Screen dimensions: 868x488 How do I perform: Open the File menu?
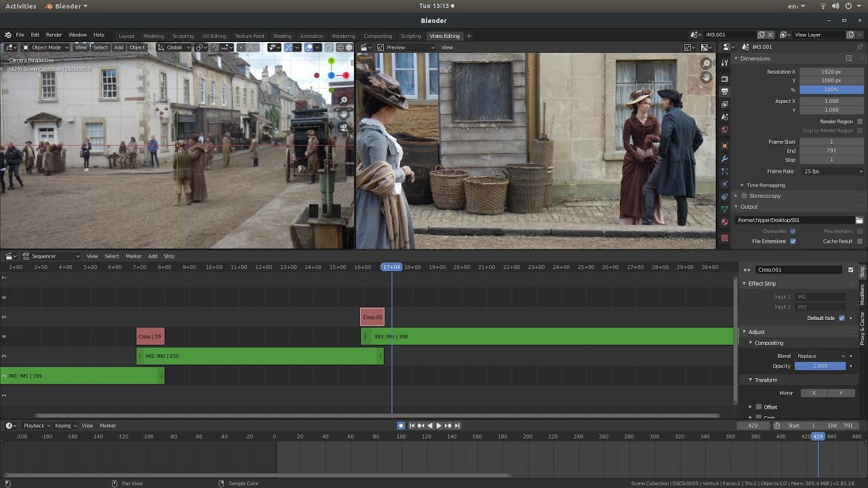(20, 35)
